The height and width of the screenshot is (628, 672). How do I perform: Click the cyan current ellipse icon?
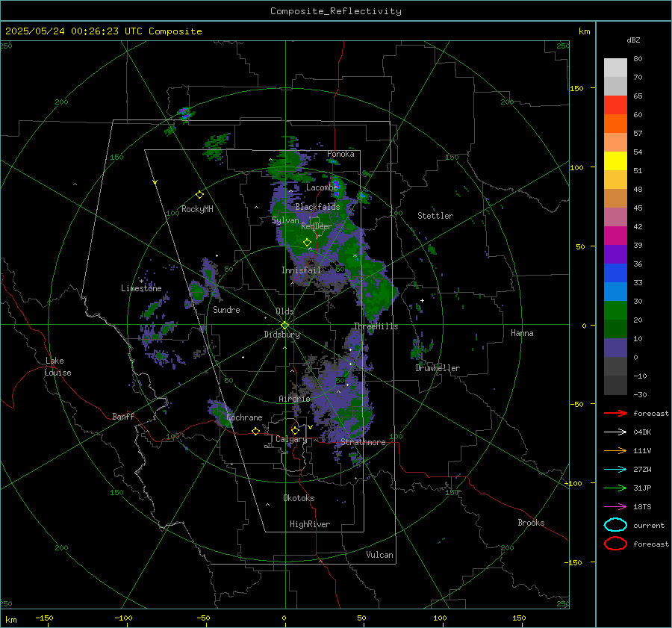[615, 525]
